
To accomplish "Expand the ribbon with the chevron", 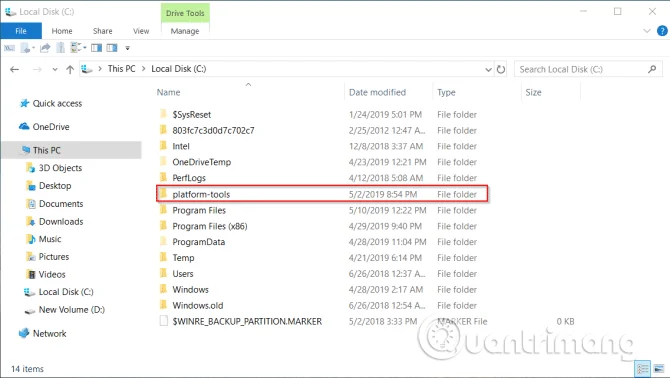I will [x=647, y=31].
